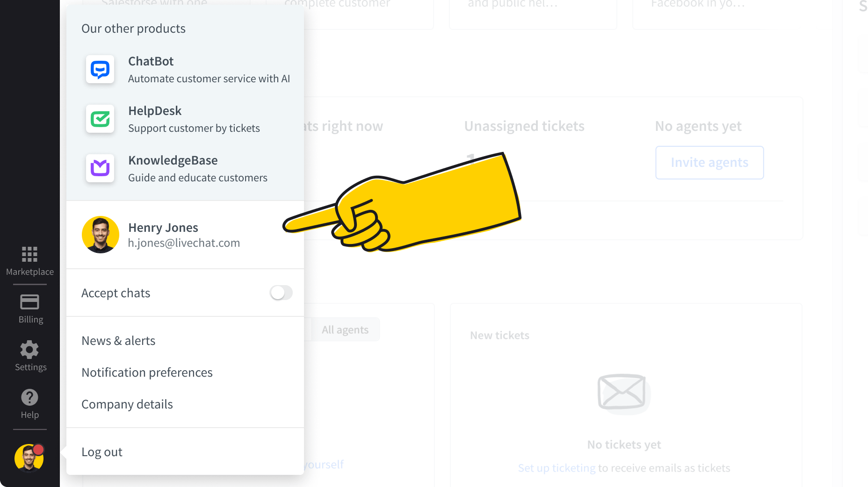Viewport: 868px width, 487px height.
Task: Switch to the All agents tab
Action: pyautogui.click(x=345, y=330)
